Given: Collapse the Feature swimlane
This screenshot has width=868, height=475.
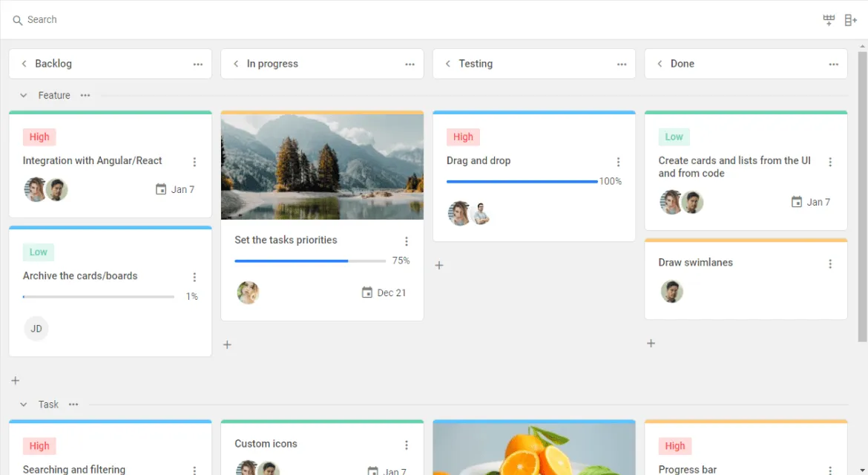Looking at the screenshot, I should coord(23,95).
